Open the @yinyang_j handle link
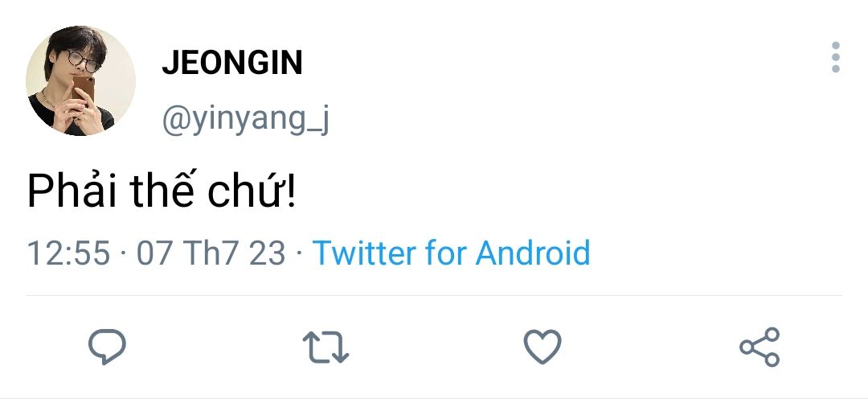The height and width of the screenshot is (399, 868). coord(246,120)
